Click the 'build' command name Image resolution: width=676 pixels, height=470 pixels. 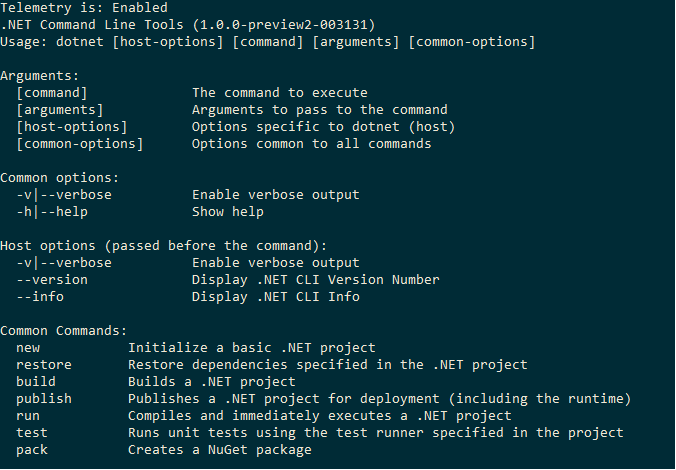[36, 382]
